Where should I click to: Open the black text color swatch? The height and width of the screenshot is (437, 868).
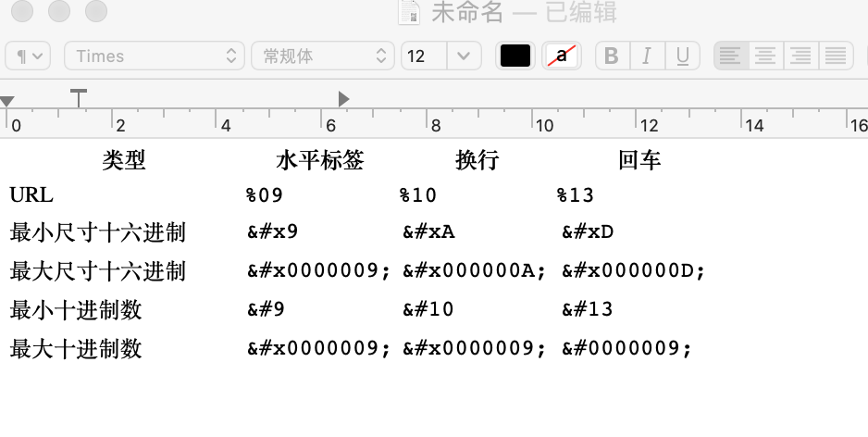coord(515,56)
